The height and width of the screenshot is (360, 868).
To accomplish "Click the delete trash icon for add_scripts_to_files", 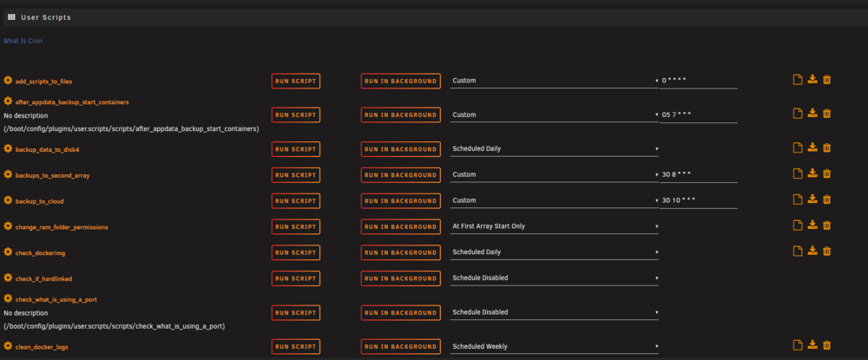I will coord(826,80).
